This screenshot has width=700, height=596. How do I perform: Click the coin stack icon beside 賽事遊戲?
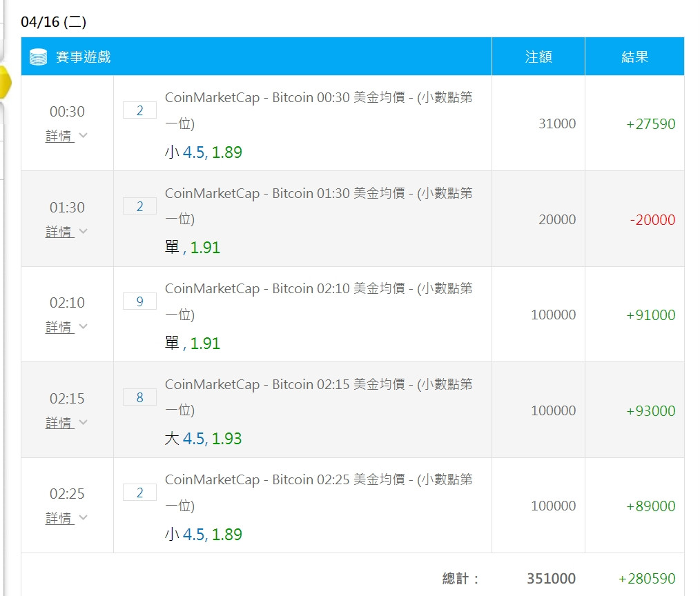pos(38,57)
